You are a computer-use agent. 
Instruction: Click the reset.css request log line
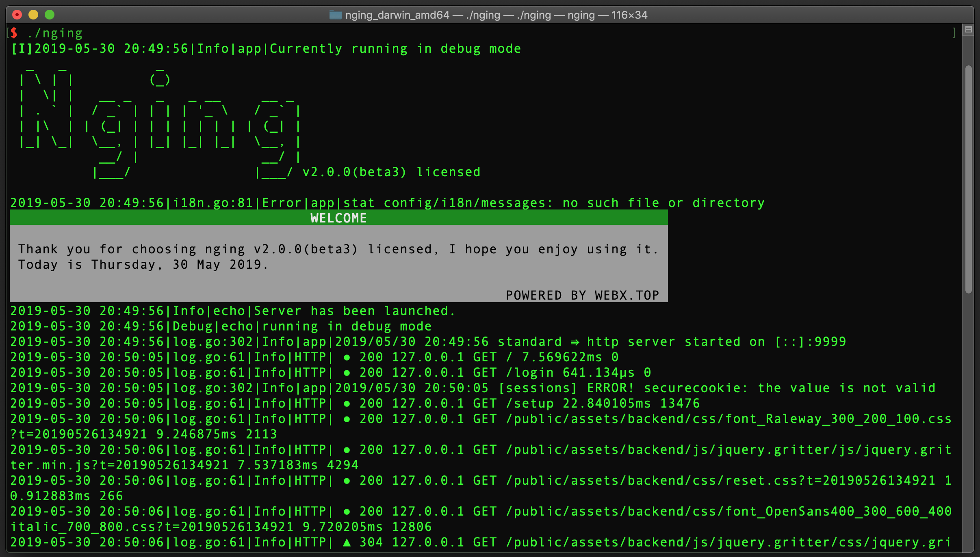[x=481, y=480]
